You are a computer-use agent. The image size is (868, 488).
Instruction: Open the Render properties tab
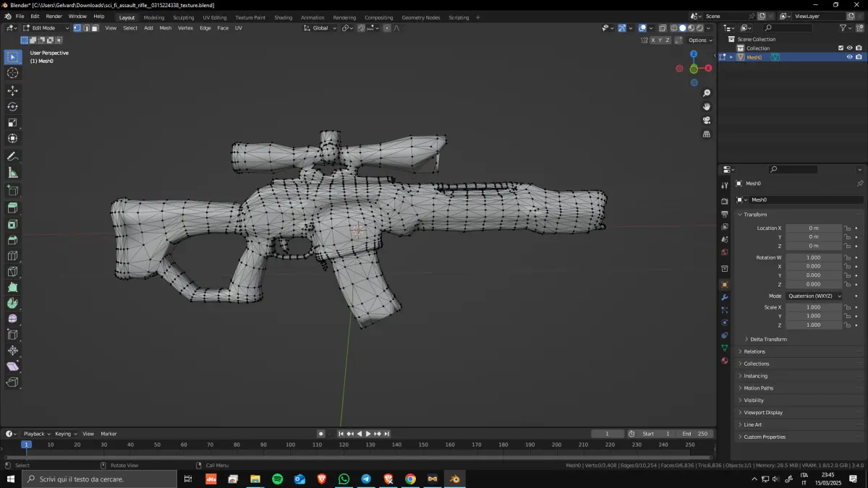click(x=725, y=201)
